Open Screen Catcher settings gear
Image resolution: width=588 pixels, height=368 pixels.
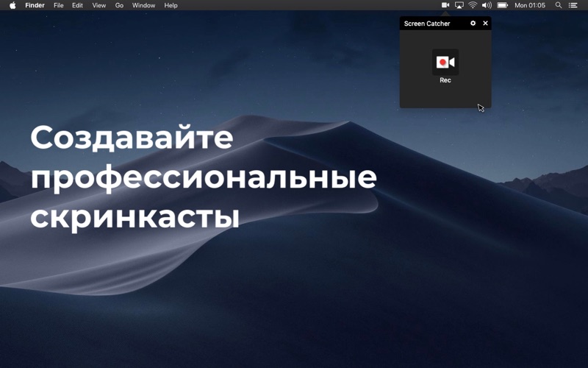pos(473,24)
